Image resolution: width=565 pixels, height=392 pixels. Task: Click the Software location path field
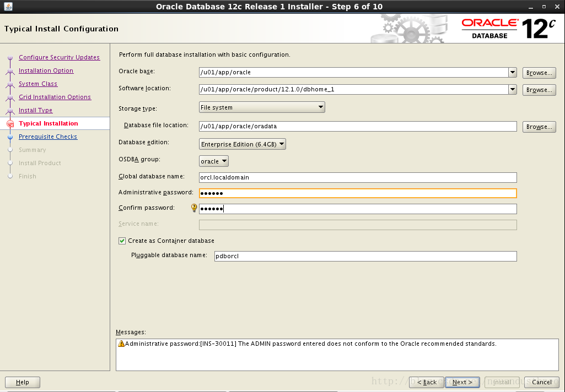tap(353, 89)
